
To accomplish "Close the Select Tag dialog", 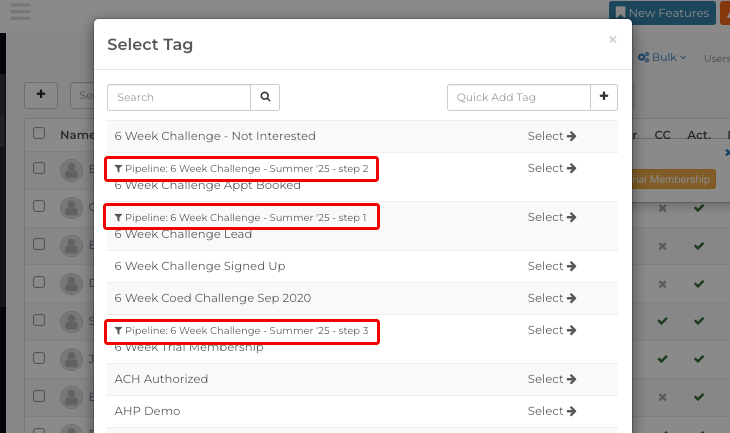I will [613, 40].
